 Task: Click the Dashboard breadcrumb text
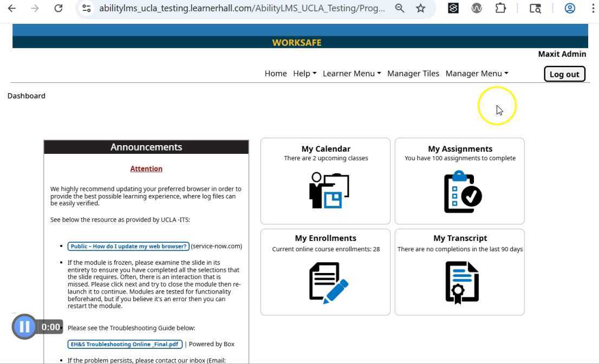click(x=27, y=96)
